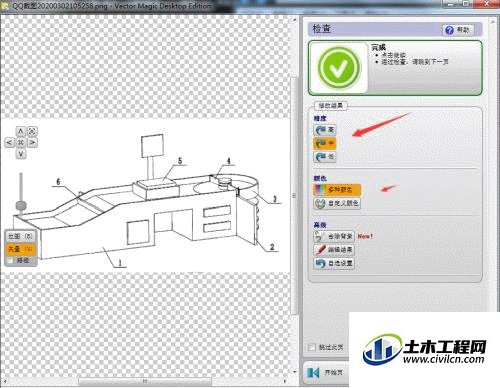Toggle the 路径 paths checkbox
Viewport: 500px width, 388px height.
(x=10, y=260)
